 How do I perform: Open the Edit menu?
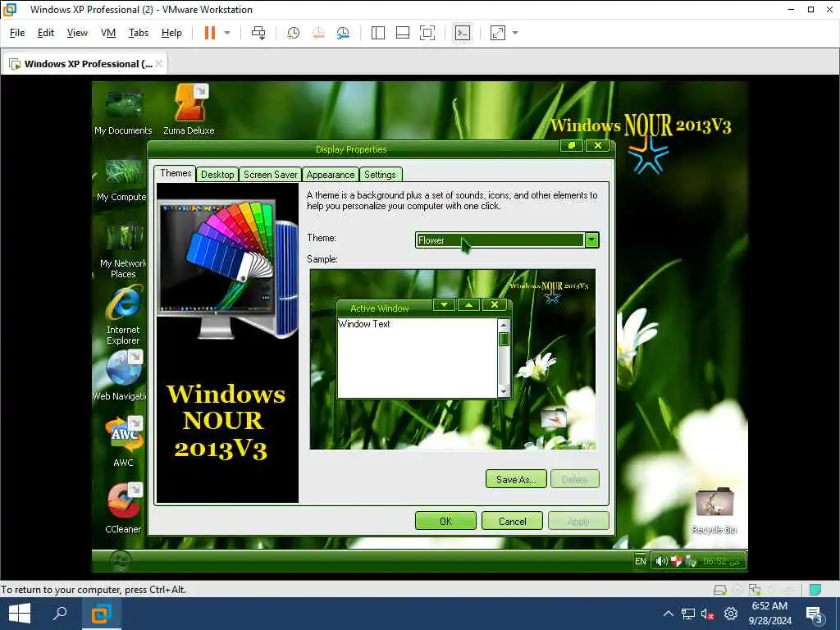46,33
